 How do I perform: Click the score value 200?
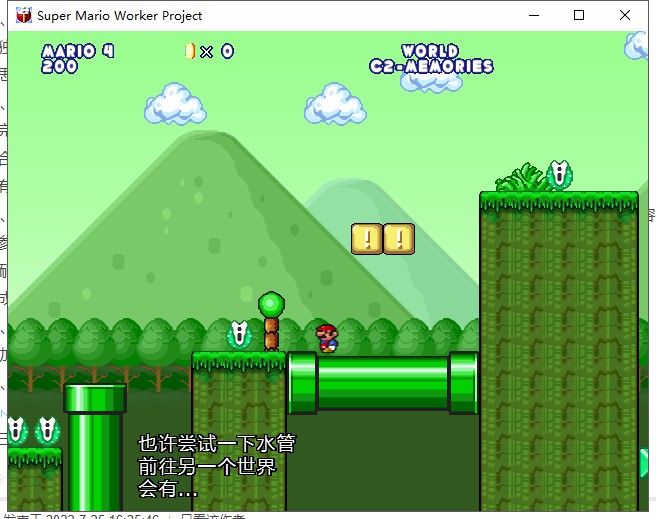click(59, 66)
